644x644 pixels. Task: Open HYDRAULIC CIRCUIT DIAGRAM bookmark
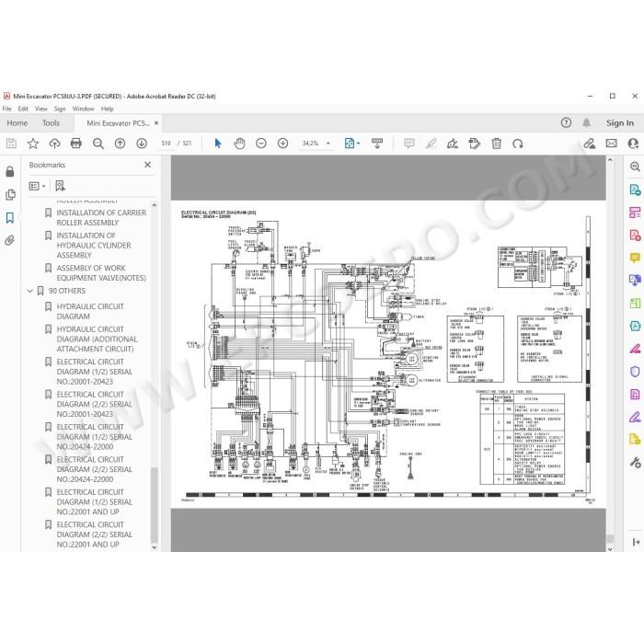pyautogui.click(x=90, y=311)
